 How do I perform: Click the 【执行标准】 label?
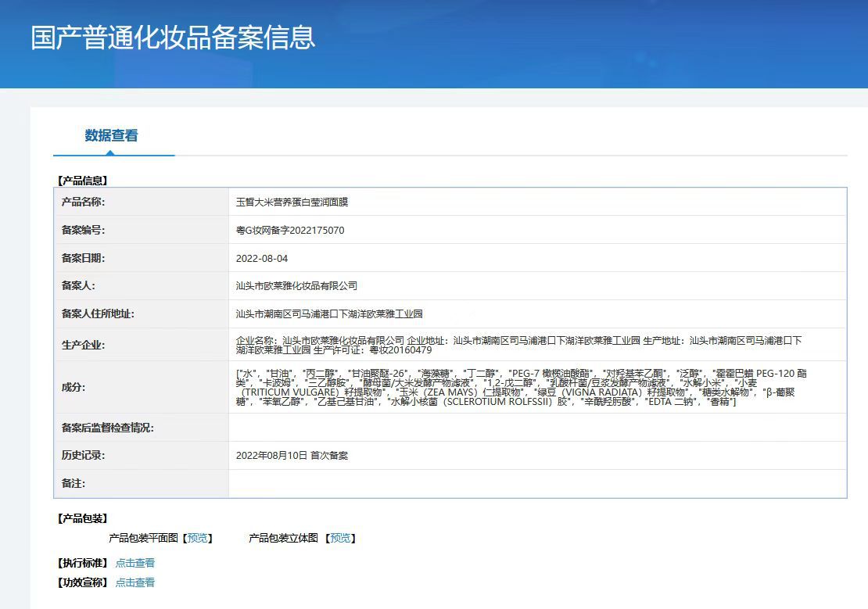[82, 563]
